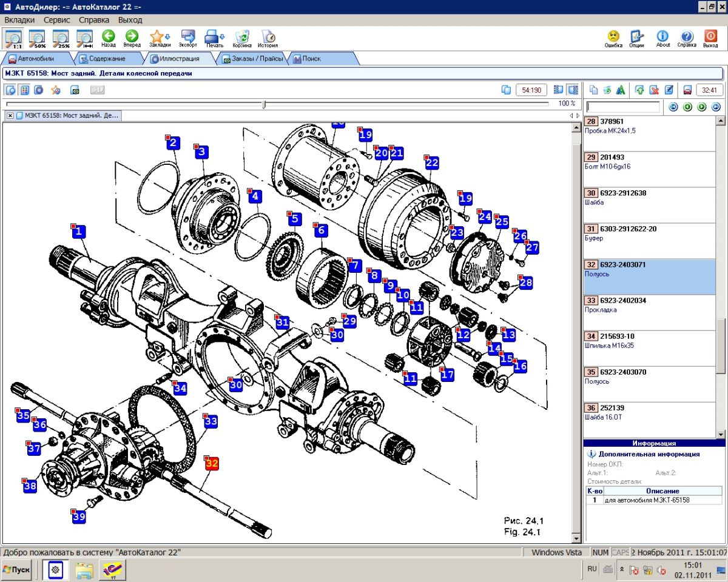Set illustration zoom to 50%
This screenshot has width=728, height=582.
38,38
